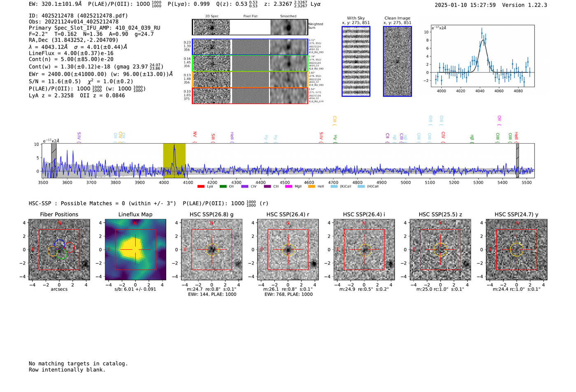Image resolution: width=576 pixels, height=392 pixels.
Task: Click the red SiII line marker
Action: [213, 138]
